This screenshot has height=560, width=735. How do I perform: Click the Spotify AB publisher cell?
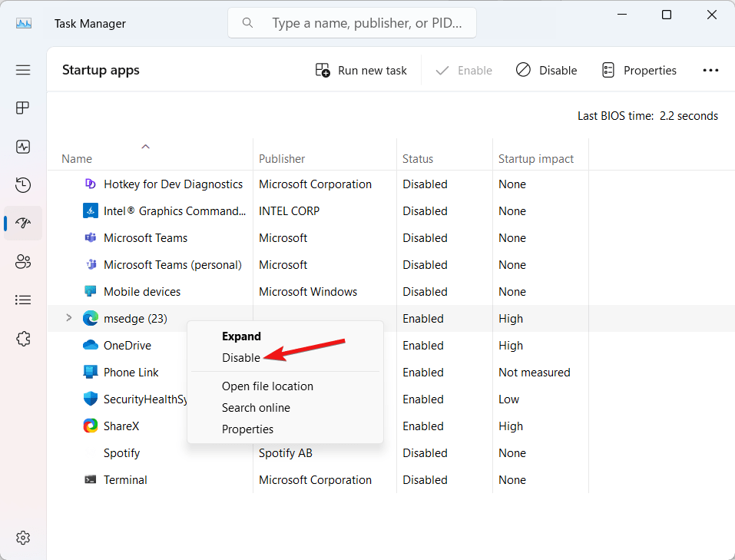(x=286, y=453)
